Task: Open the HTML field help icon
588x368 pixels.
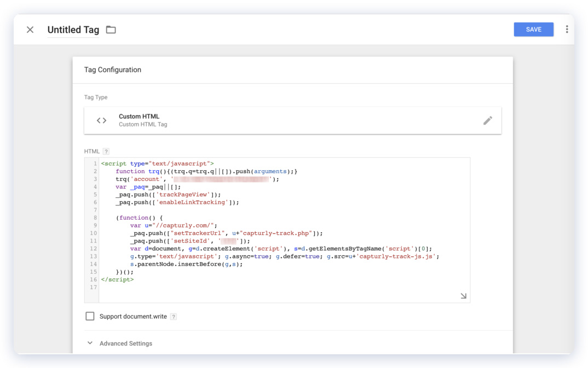Action: pyautogui.click(x=106, y=151)
